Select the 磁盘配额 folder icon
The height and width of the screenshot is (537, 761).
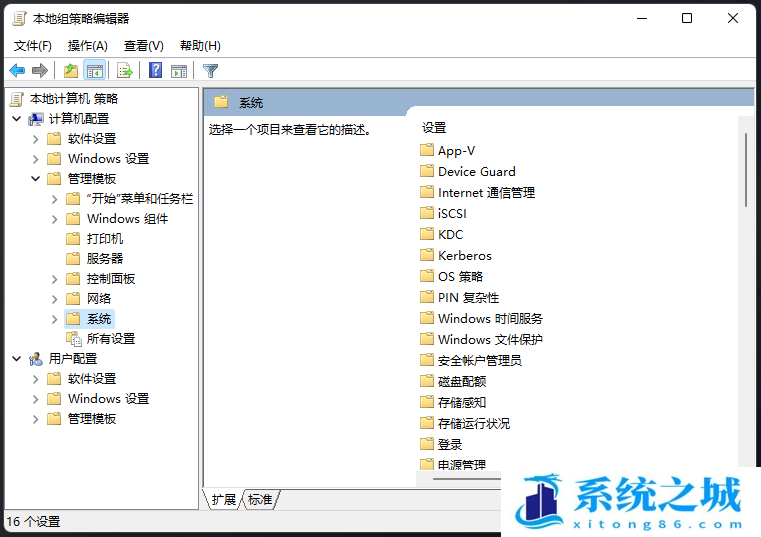click(427, 381)
